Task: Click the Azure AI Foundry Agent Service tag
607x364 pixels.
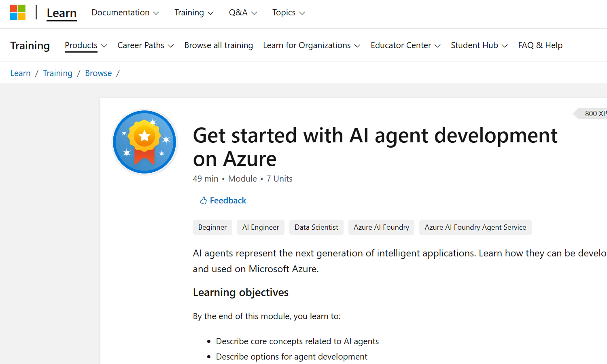Action: pos(475,227)
